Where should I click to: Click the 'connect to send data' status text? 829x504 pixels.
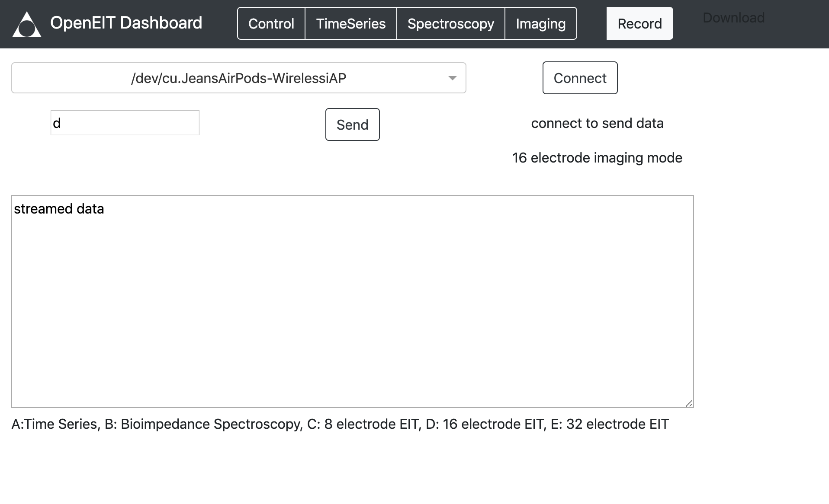click(598, 123)
